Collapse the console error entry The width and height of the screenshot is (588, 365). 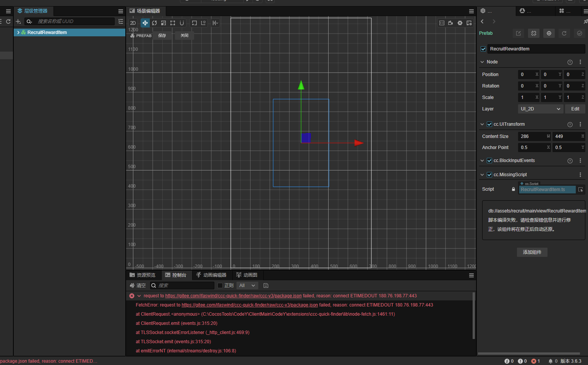tap(139, 296)
